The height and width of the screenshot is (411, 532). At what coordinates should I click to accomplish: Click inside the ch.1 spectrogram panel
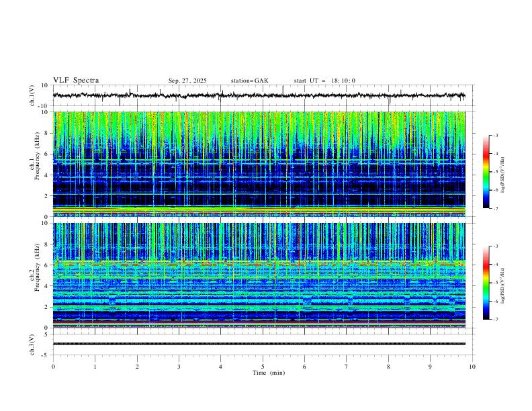259,164
